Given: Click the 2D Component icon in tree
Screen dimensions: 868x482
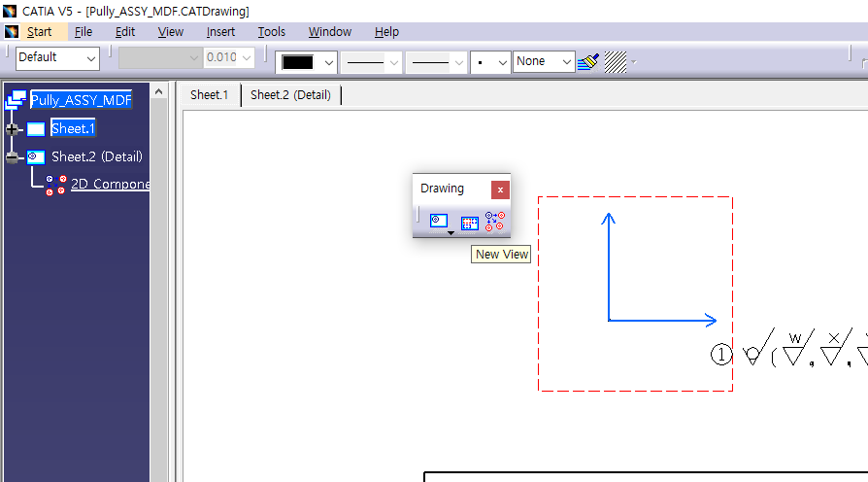Looking at the screenshot, I should click(56, 185).
